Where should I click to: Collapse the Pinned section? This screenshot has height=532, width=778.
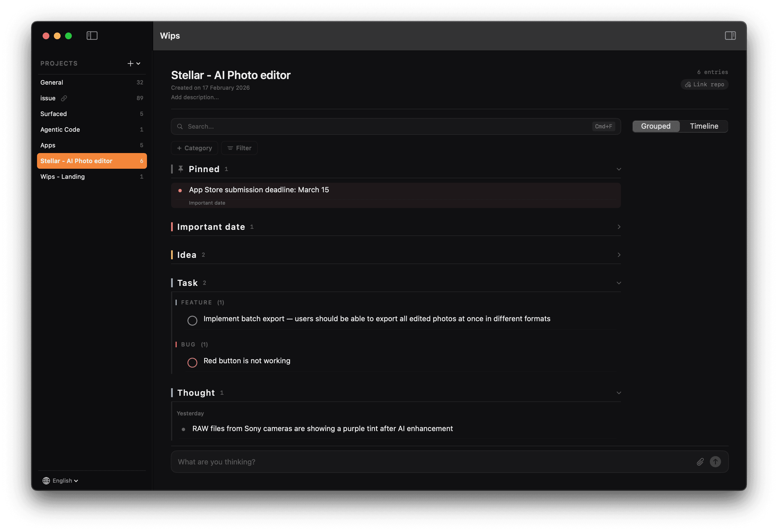[619, 169]
